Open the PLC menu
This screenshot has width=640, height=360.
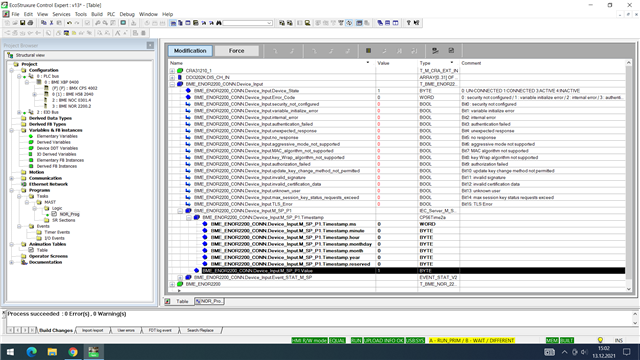(x=111, y=14)
